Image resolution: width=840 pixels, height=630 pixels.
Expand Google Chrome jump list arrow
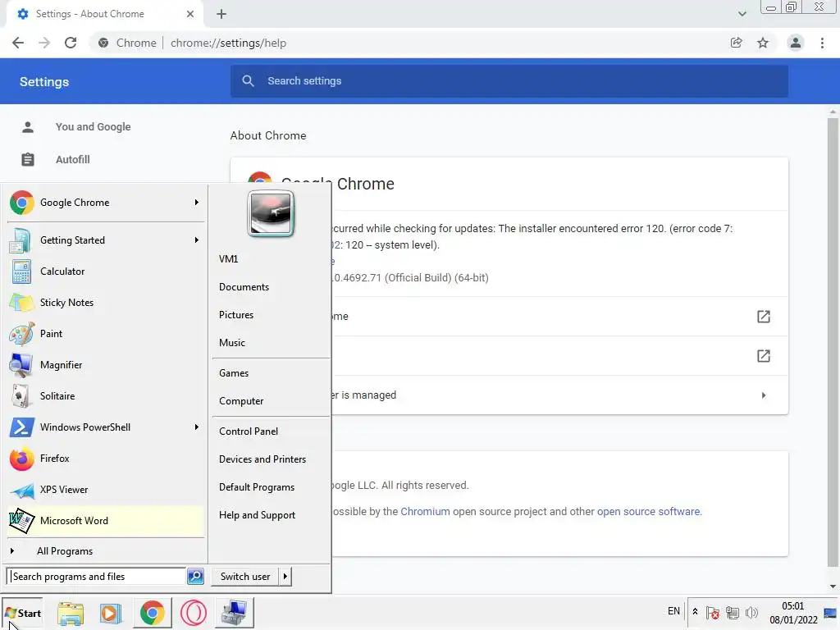coord(197,203)
